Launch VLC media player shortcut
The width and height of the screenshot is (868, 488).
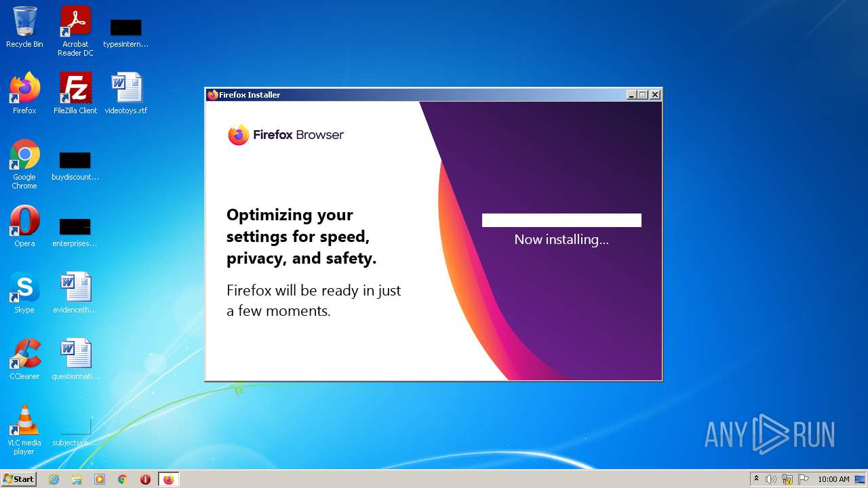(x=24, y=430)
